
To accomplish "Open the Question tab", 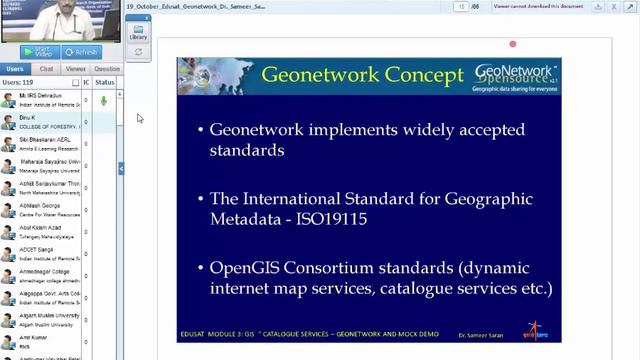I will [107, 69].
